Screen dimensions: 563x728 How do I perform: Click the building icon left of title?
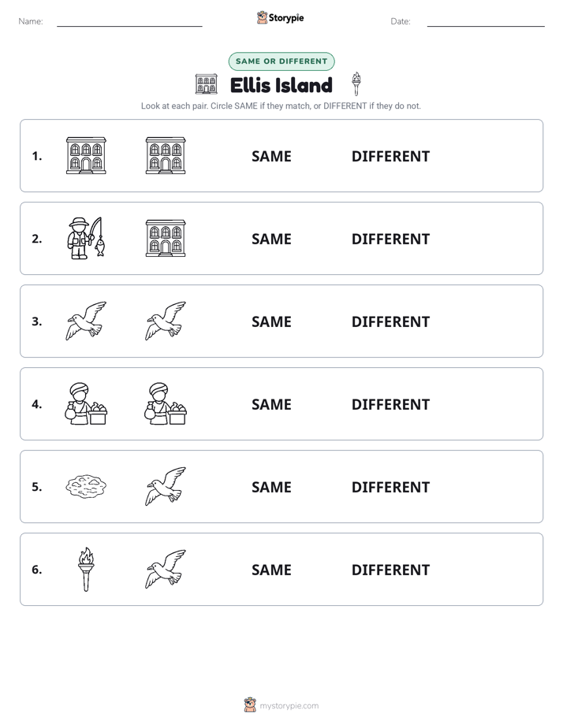[207, 84]
